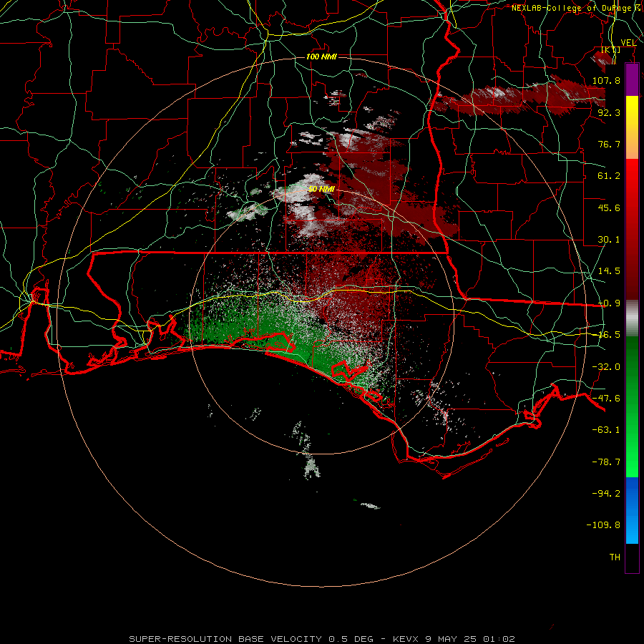Pick the purple segment of velocity color bar
644x644 pixels.
[632, 80]
